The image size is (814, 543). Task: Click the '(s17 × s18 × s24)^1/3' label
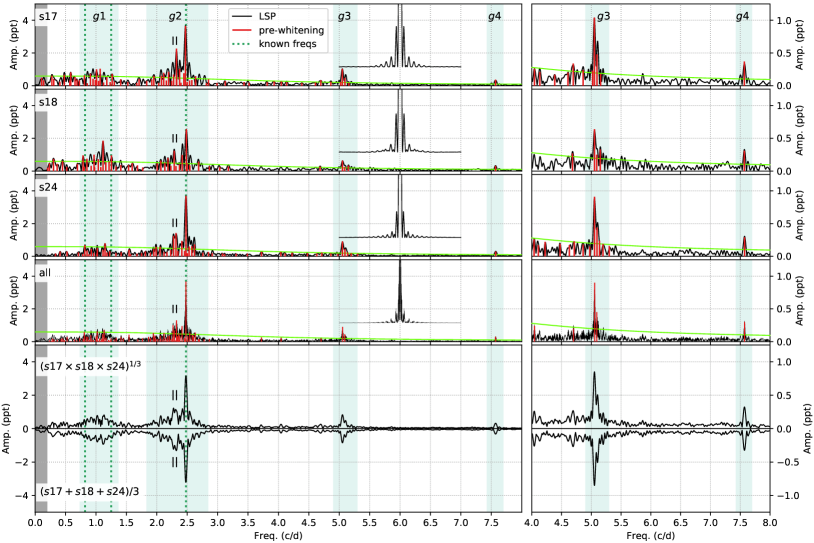tap(90, 366)
